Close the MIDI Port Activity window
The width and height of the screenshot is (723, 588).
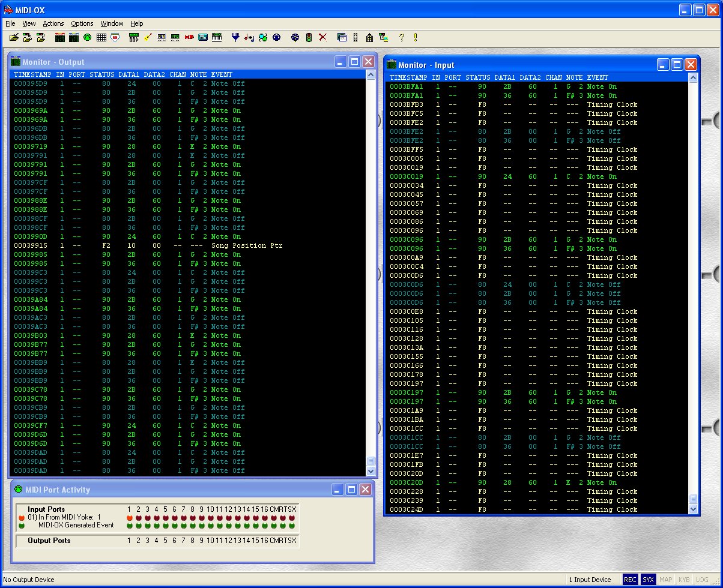[x=365, y=490]
